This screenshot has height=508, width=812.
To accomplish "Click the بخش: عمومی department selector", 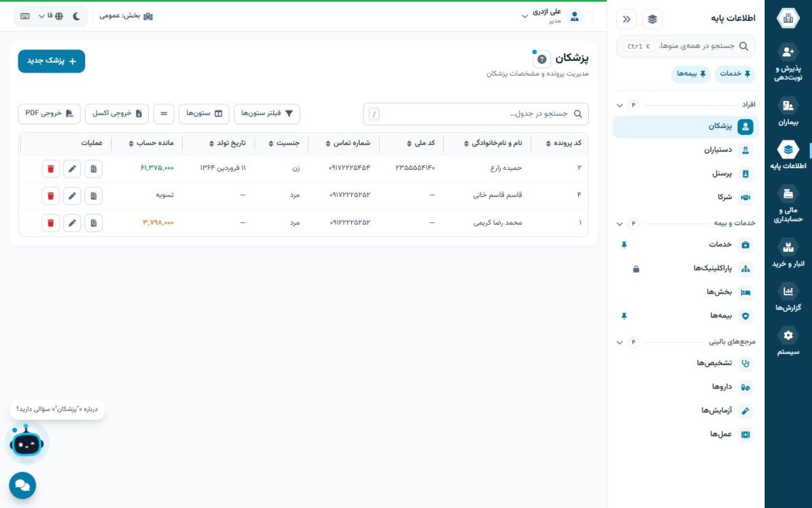I will [127, 16].
